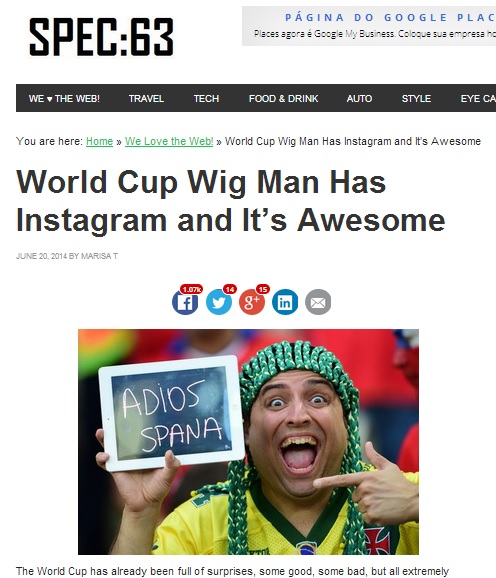Viewport: 496px width, 578px height.
Task: Click the SPEC:63 site logo
Action: tap(101, 37)
